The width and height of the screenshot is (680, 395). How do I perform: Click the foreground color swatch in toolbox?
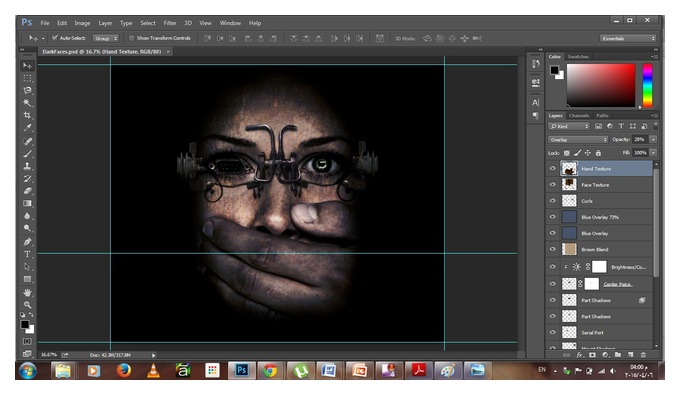(25, 324)
